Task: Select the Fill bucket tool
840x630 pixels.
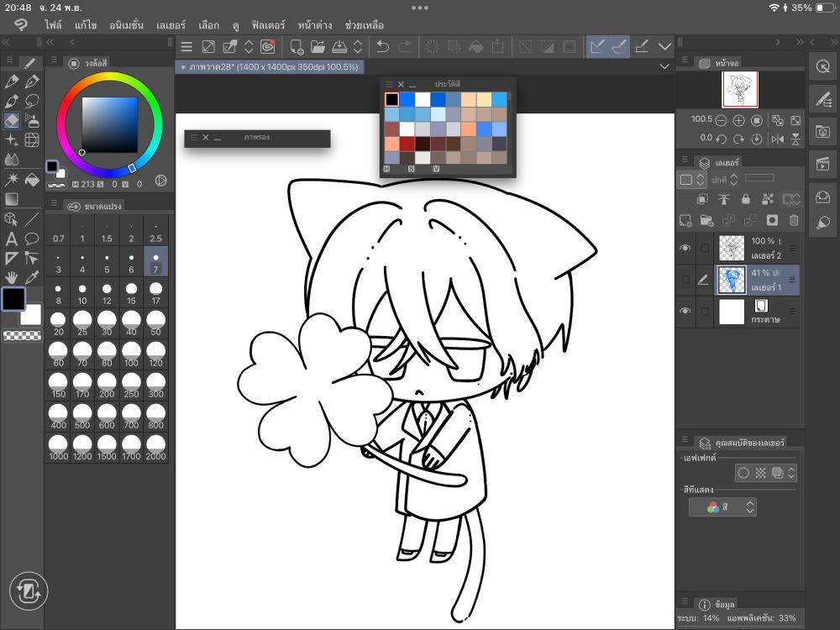Action: click(32, 180)
